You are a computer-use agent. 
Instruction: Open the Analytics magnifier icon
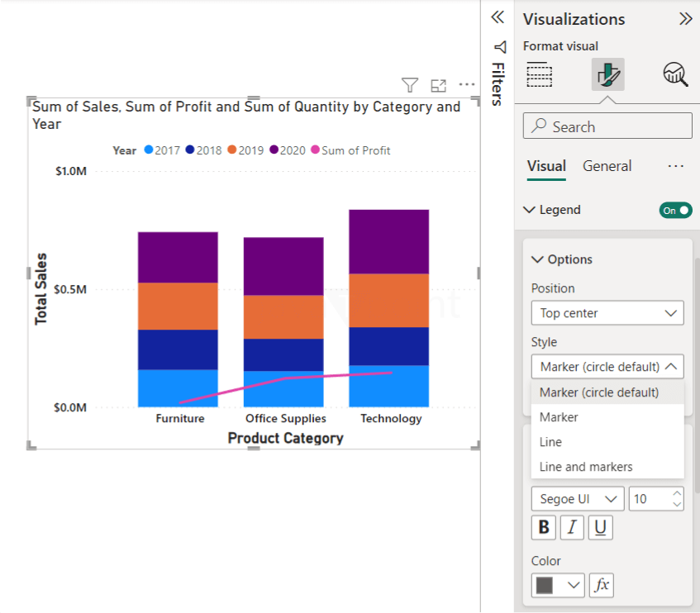(675, 74)
